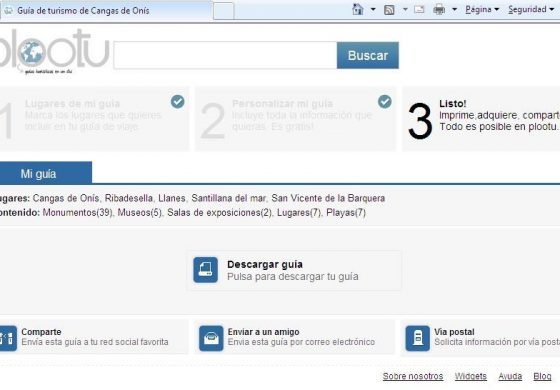Open the Blog footer link

pos(542,376)
